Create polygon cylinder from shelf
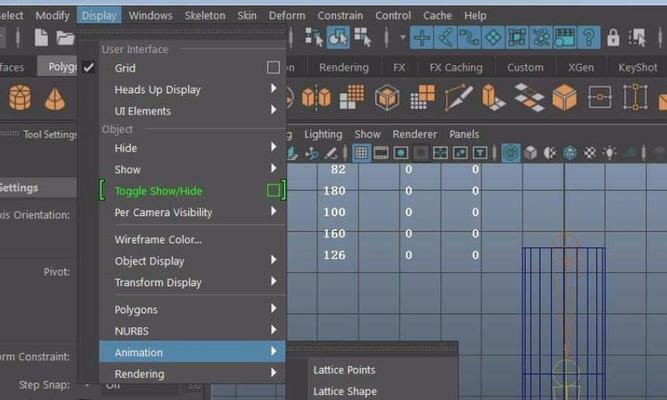Viewport: 667px width, 400px height. coord(20,97)
